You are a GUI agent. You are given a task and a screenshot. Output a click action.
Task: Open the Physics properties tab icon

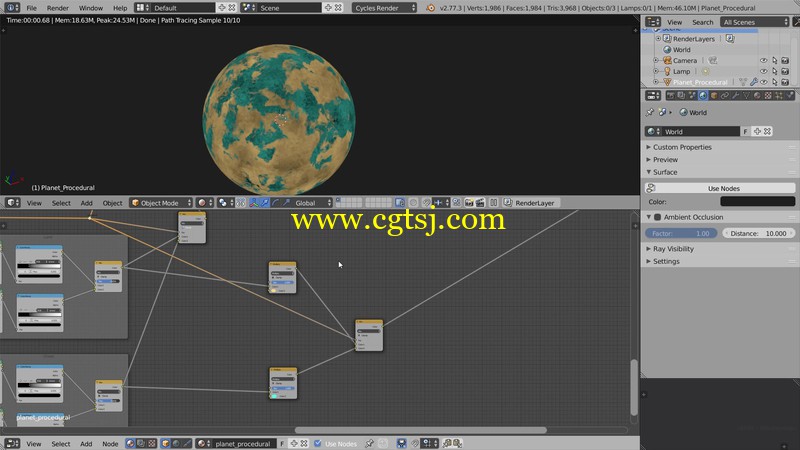click(789, 95)
